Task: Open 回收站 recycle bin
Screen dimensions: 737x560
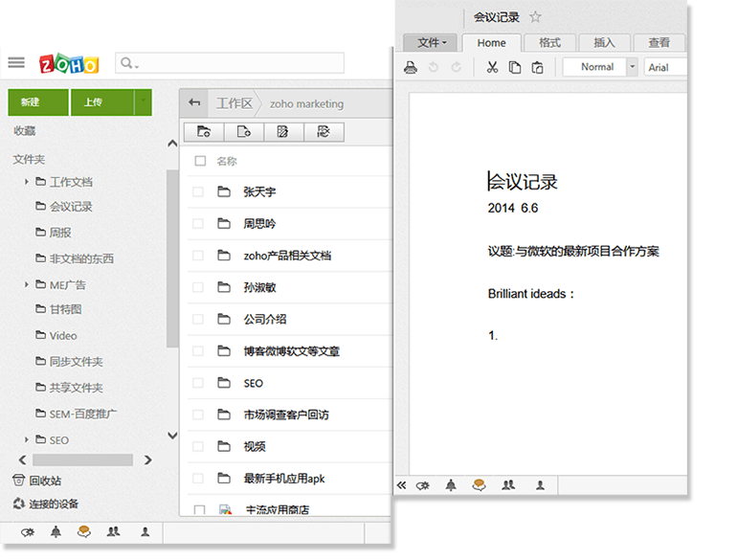Action: point(45,481)
